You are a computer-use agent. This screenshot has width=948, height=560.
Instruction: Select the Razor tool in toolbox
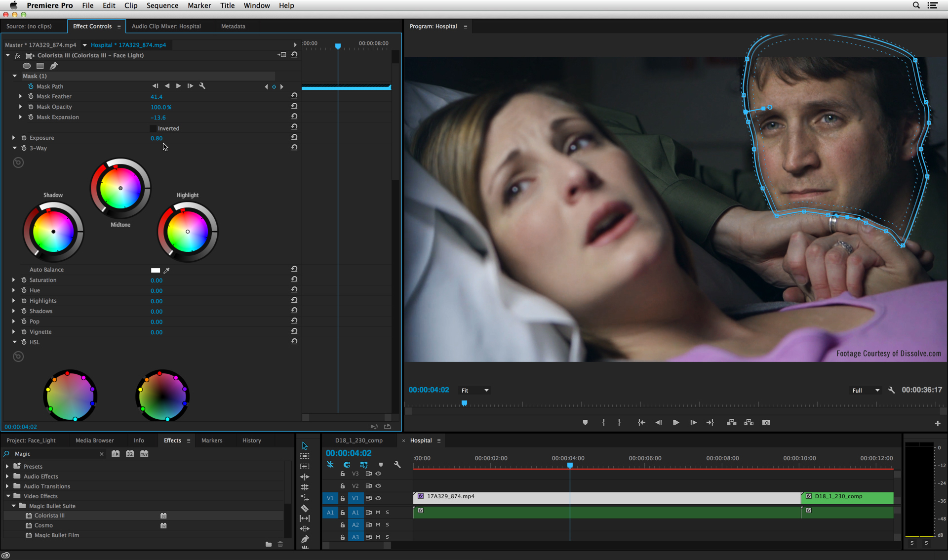point(305,508)
